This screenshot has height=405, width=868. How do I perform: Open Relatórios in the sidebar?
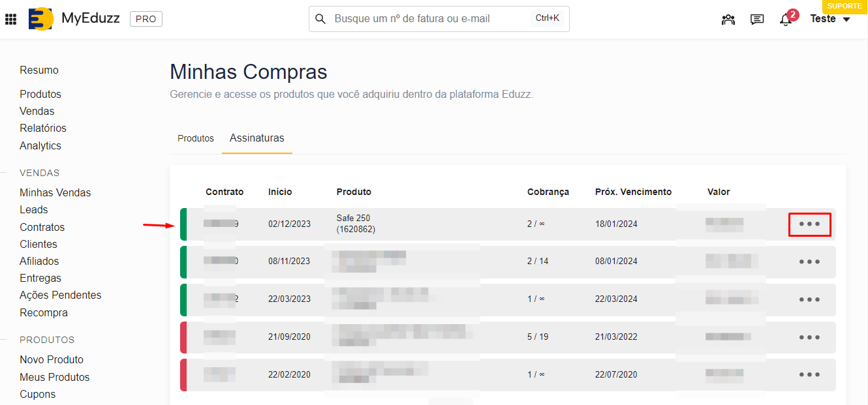click(43, 128)
